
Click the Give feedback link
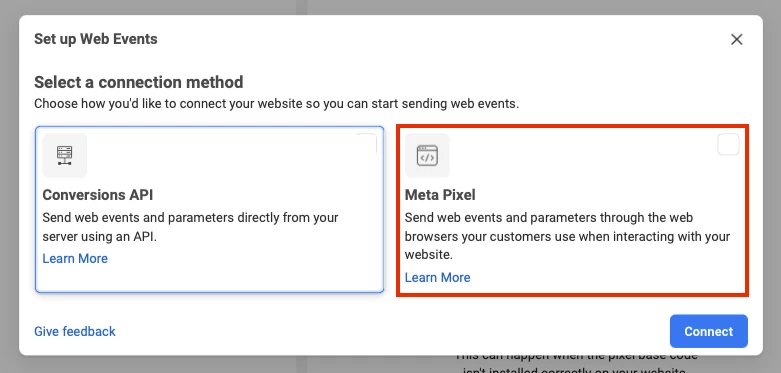[75, 331]
